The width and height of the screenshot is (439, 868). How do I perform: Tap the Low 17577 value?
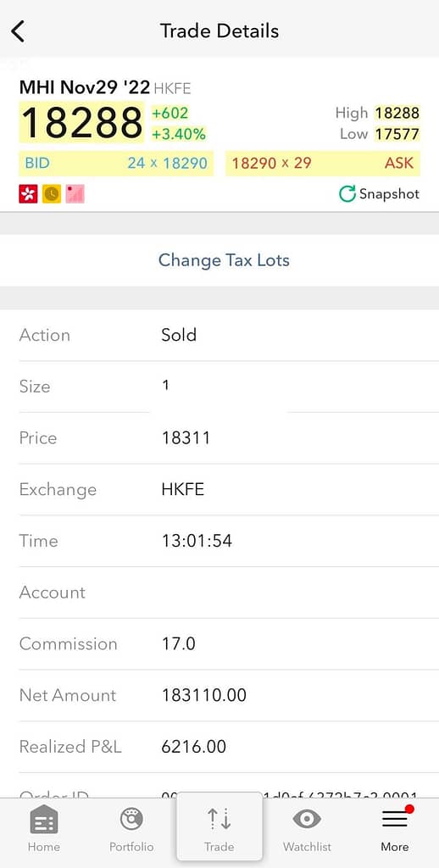pyautogui.click(x=397, y=134)
